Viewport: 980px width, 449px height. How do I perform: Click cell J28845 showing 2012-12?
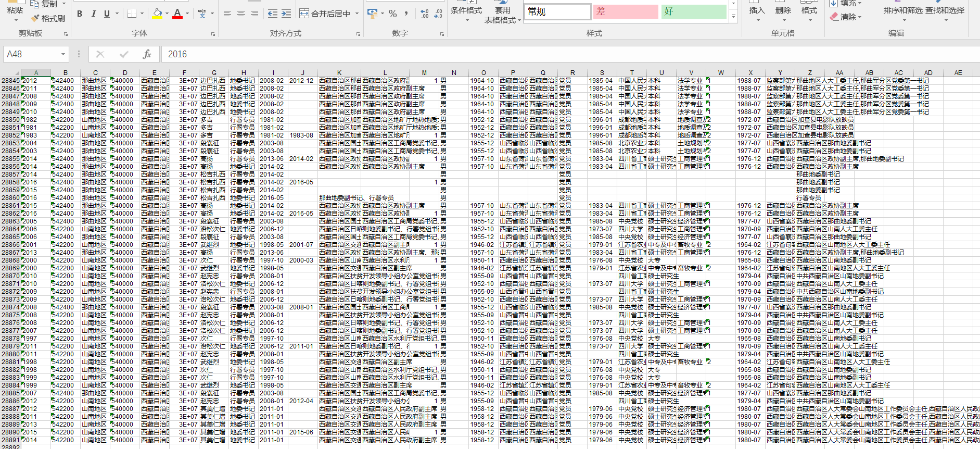pos(303,81)
